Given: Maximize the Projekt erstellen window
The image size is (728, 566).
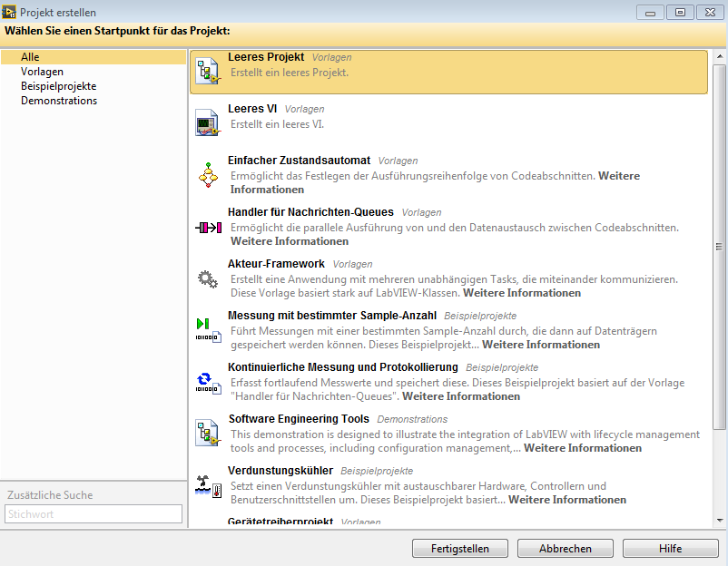Looking at the screenshot, I should tap(680, 13).
